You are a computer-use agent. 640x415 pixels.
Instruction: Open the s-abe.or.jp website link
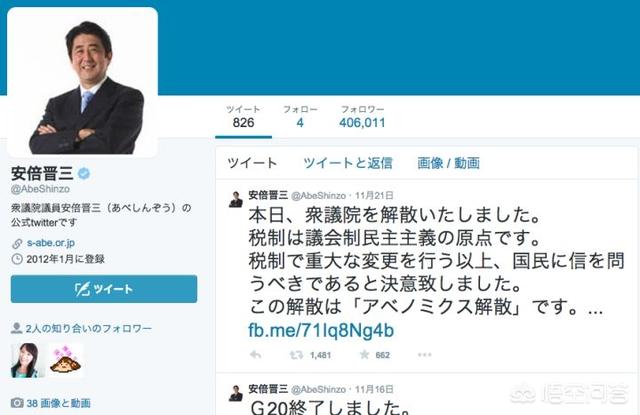[51, 243]
